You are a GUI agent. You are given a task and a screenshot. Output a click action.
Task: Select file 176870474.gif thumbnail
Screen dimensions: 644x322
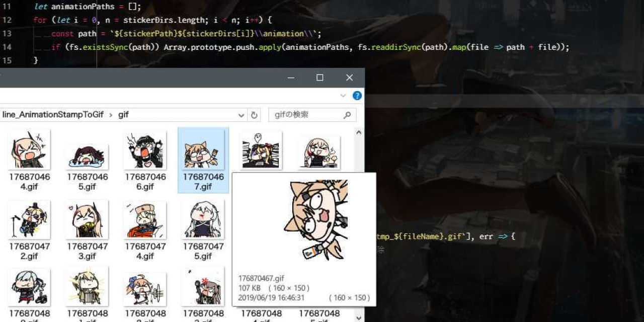(145, 219)
